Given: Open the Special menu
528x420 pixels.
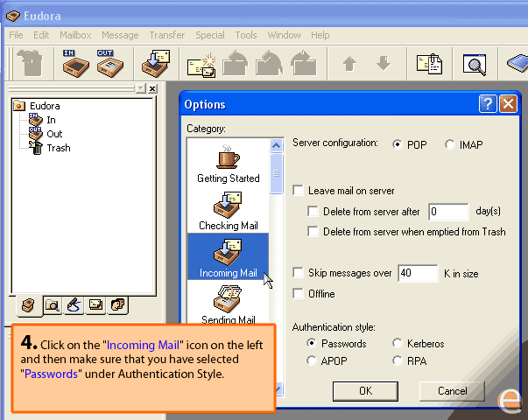Looking at the screenshot, I should pyautogui.click(x=209, y=35).
